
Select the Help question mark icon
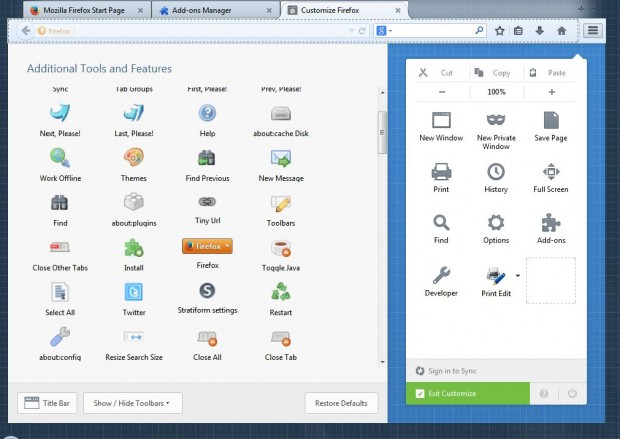point(207,113)
